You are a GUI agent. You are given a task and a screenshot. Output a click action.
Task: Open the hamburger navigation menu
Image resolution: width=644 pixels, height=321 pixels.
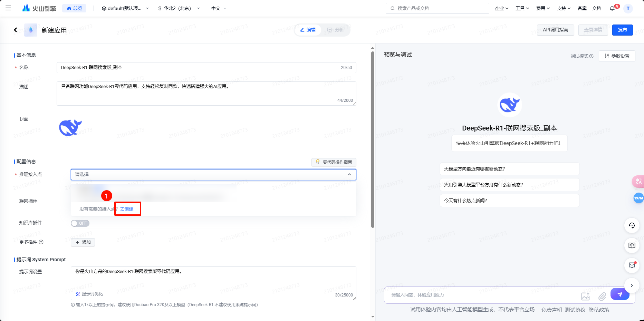8,8
